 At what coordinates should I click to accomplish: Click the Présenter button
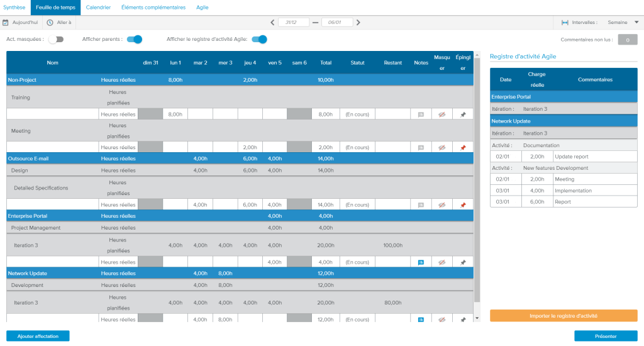point(606,336)
